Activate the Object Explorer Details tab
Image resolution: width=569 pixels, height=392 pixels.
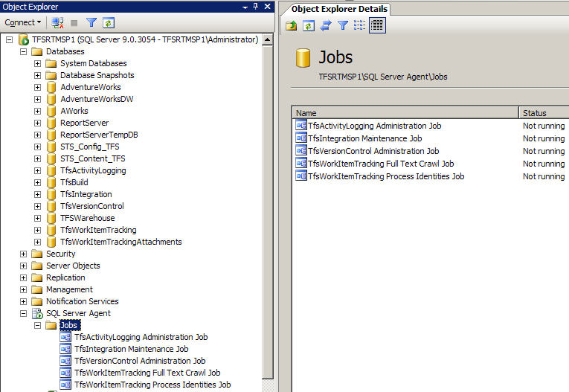coord(339,9)
